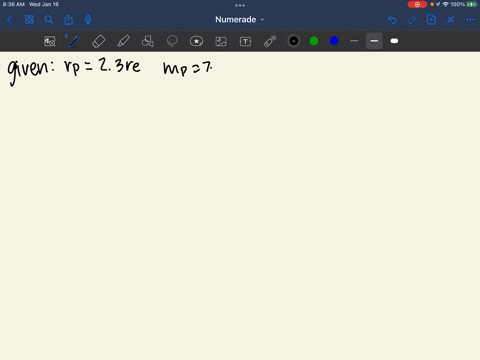Tap the 8:36 AM time in the status bar
480x360 pixels.
coord(14,4)
